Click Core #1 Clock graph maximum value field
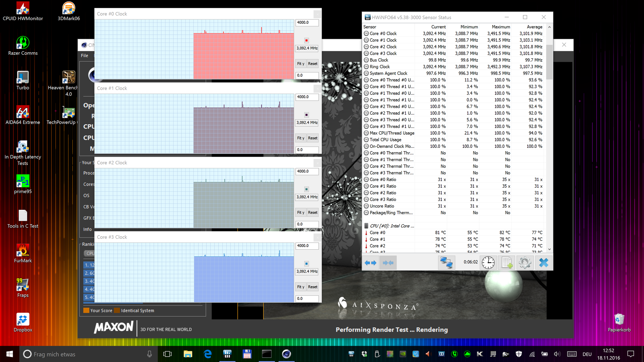The image size is (644, 362). click(x=307, y=97)
